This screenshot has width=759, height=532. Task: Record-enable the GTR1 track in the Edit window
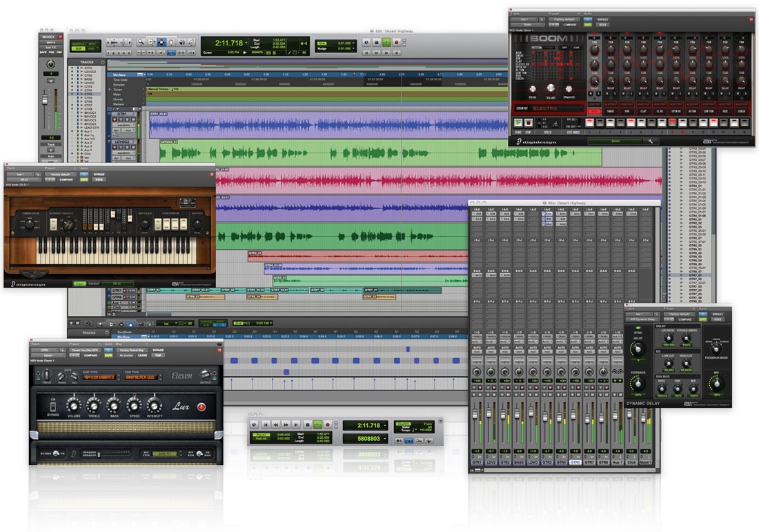pos(115,119)
